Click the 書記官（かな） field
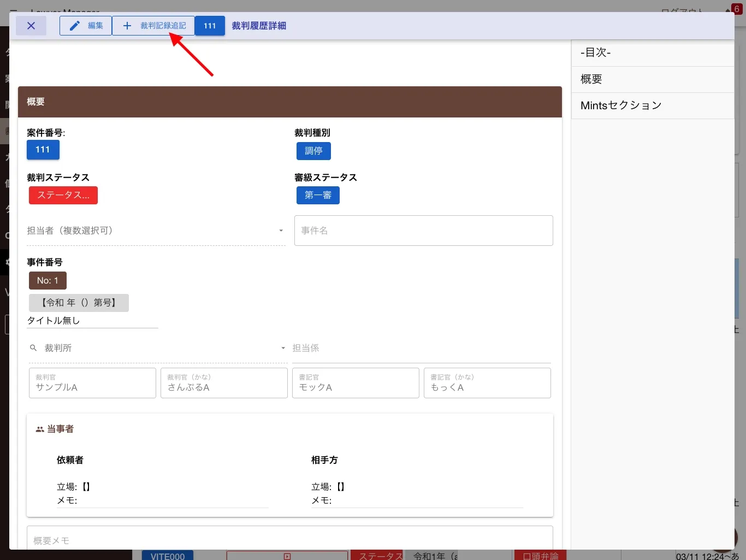746x560 pixels. tap(487, 383)
